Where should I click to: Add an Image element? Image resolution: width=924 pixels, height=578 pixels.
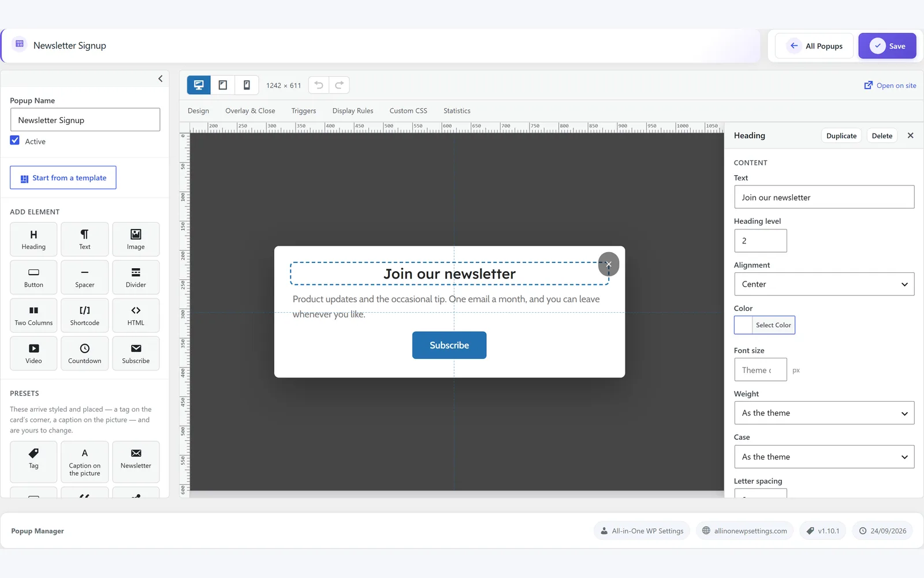pos(136,239)
